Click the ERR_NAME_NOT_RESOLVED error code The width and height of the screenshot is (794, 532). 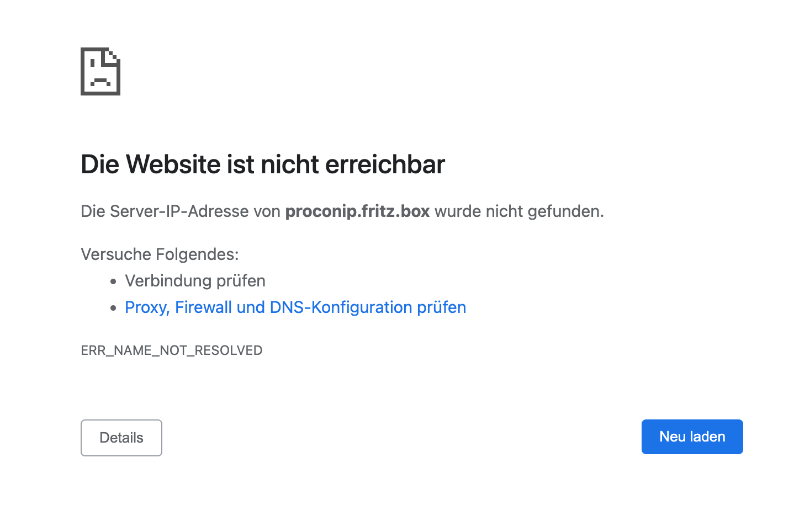(172, 350)
